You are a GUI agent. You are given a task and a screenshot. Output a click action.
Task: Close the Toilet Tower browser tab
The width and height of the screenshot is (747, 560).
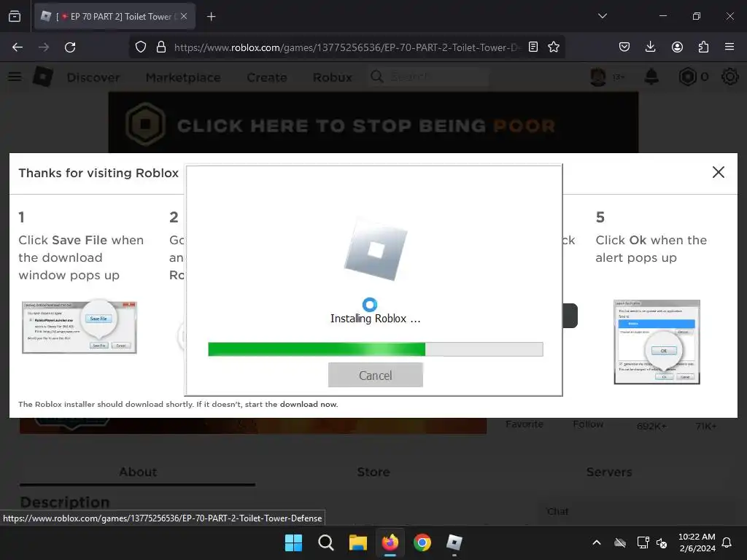pos(184,16)
